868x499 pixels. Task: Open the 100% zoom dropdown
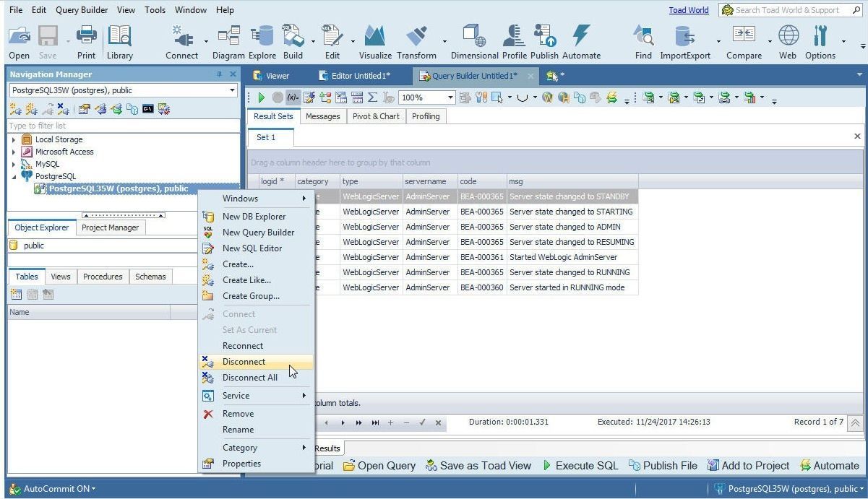[x=451, y=97]
